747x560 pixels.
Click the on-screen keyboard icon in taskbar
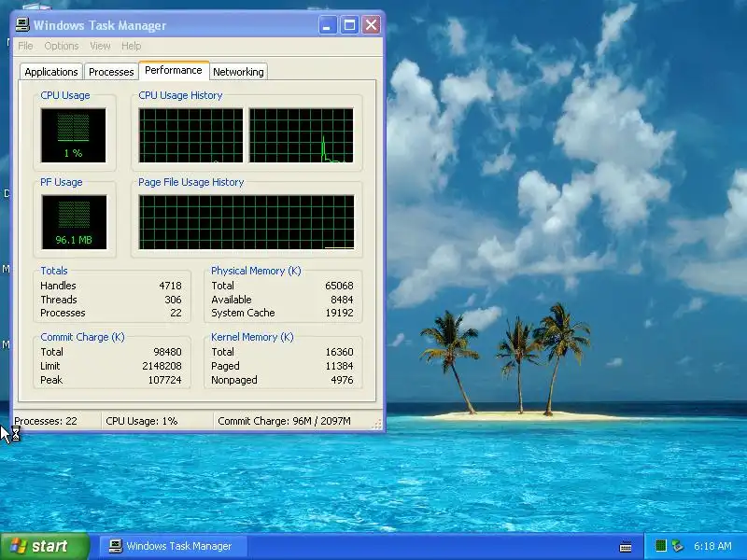(626, 546)
